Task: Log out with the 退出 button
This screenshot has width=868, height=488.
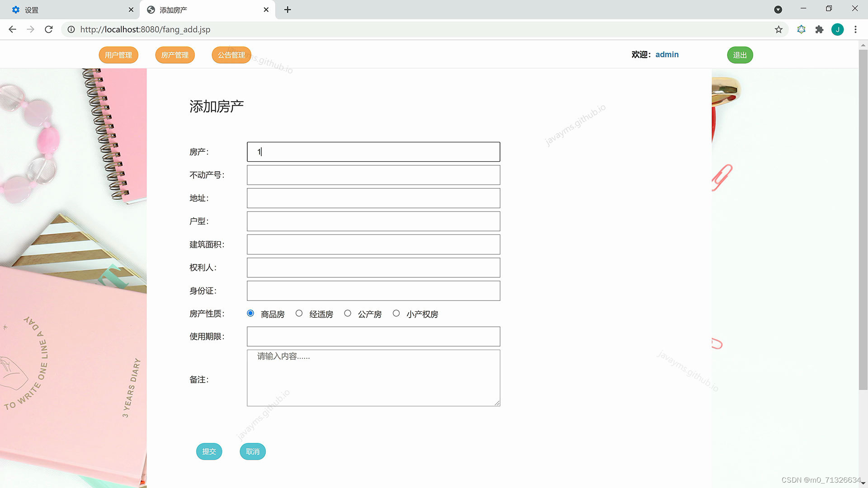Action: pos(740,55)
